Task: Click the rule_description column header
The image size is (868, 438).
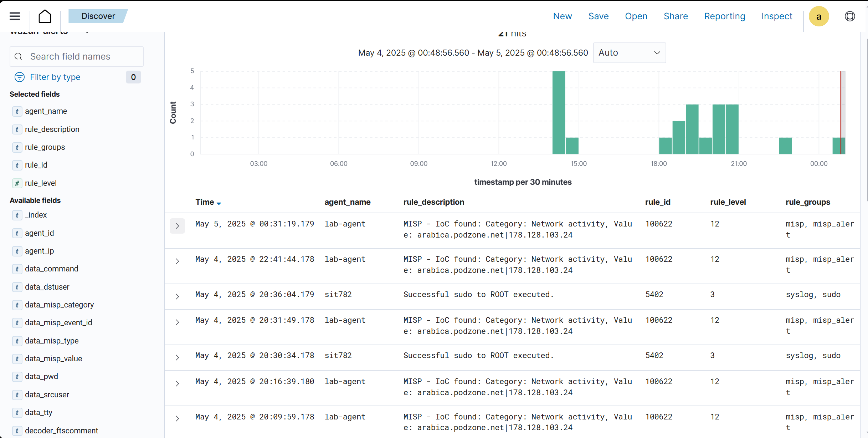Action: [433, 202]
